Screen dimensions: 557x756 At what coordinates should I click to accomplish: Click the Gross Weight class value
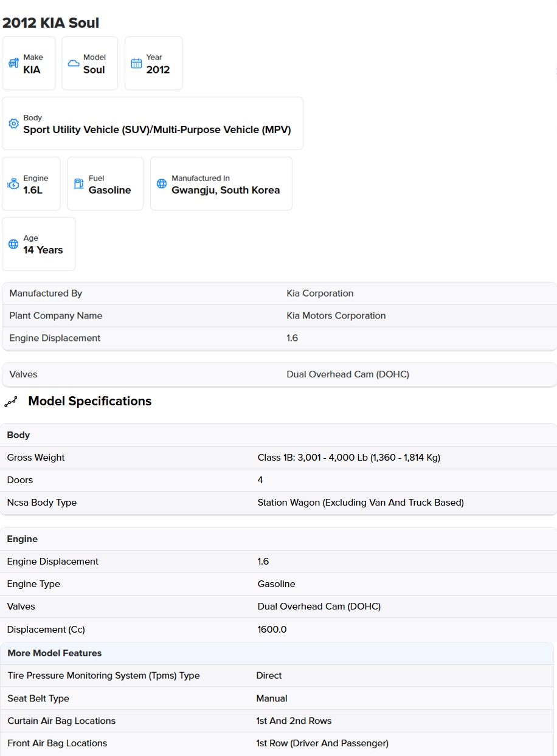click(x=349, y=458)
